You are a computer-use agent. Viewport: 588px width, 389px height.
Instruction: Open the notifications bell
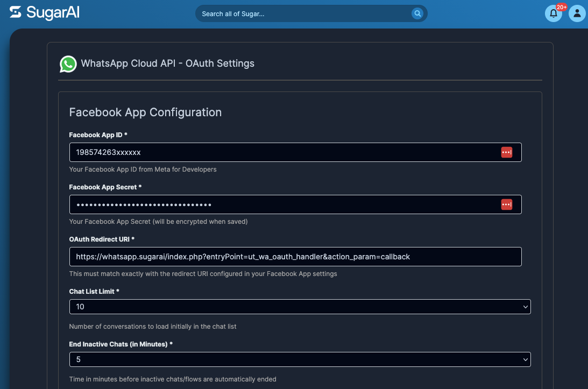[x=553, y=13]
